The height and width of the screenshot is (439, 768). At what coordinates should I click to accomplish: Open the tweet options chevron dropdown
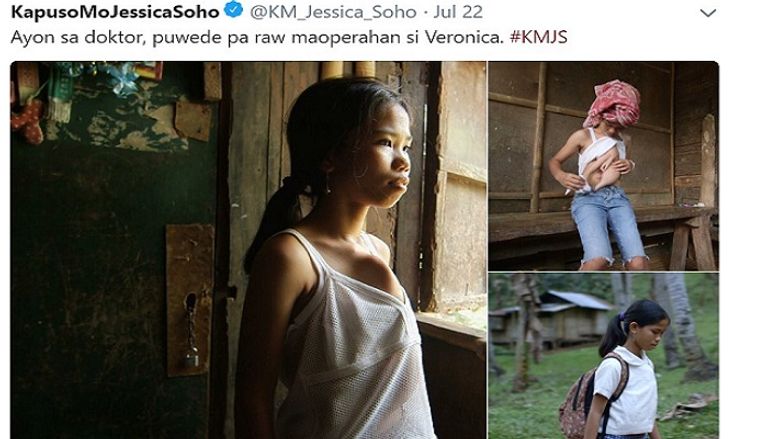click(x=708, y=13)
